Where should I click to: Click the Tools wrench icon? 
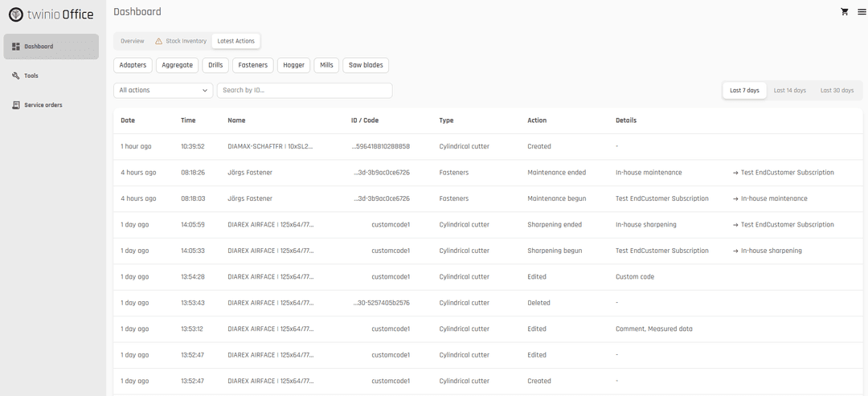[16, 76]
